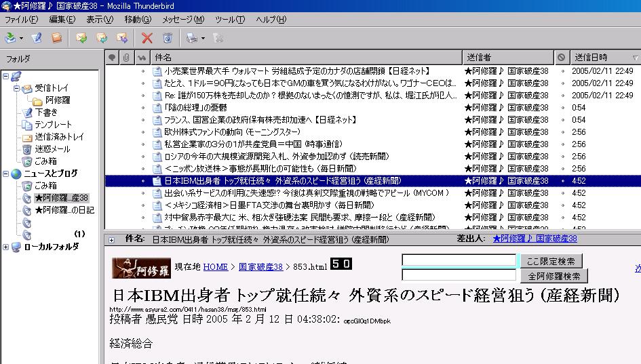Open the ヘルプ(H) menu
The image size is (641, 364).
pos(271,19)
